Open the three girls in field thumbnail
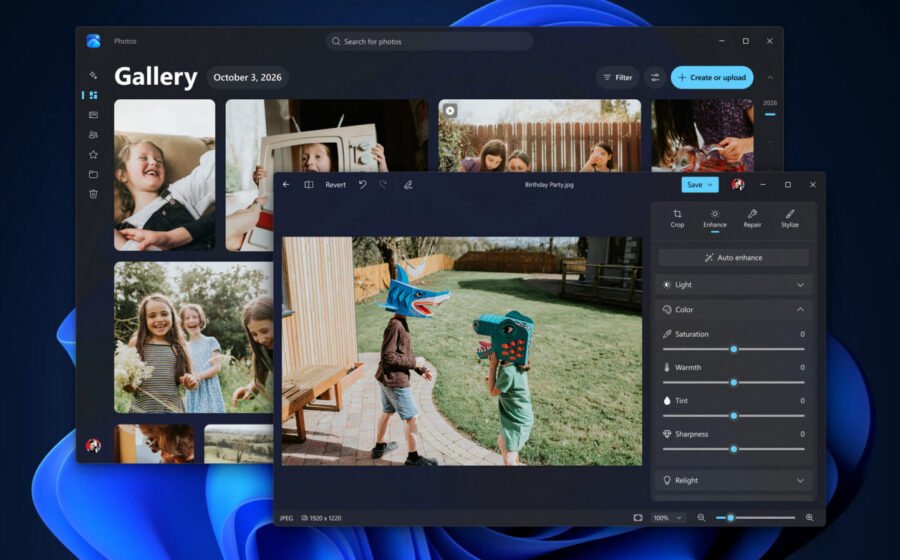The width and height of the screenshot is (900, 560). click(193, 337)
